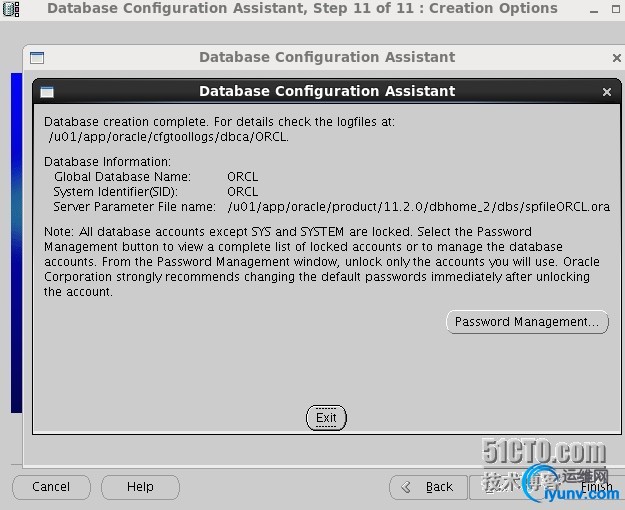This screenshot has width=625, height=510.
Task: Click the Exit button
Action: (x=326, y=418)
